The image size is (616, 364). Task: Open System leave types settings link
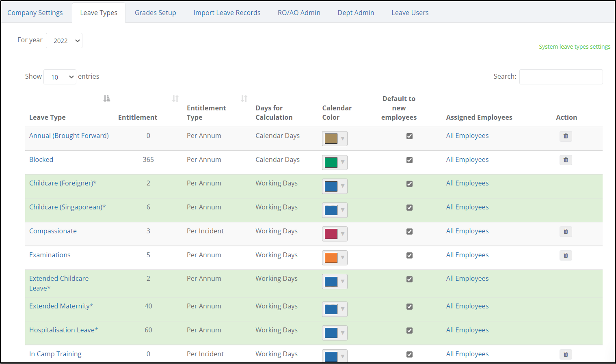[x=575, y=47]
